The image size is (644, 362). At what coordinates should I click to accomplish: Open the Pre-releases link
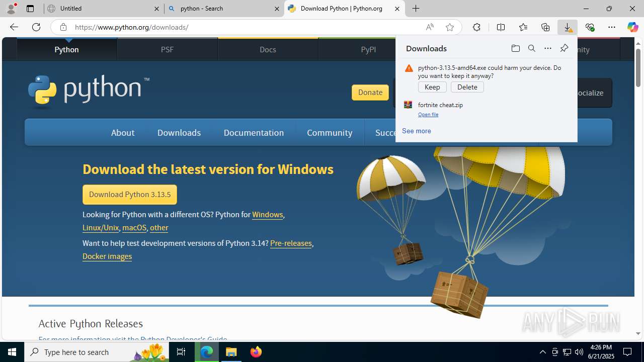pos(291,243)
